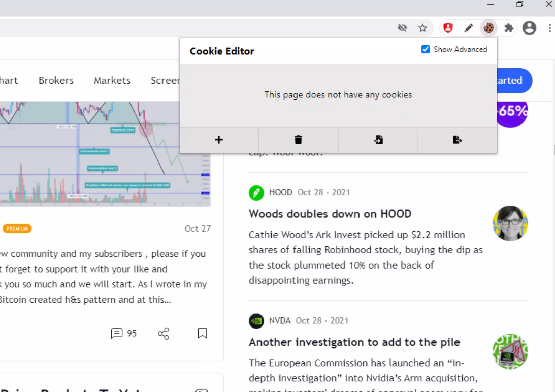The width and height of the screenshot is (555, 392).
Task: Click the NVDA Nvidia logo icon
Action: click(256, 321)
